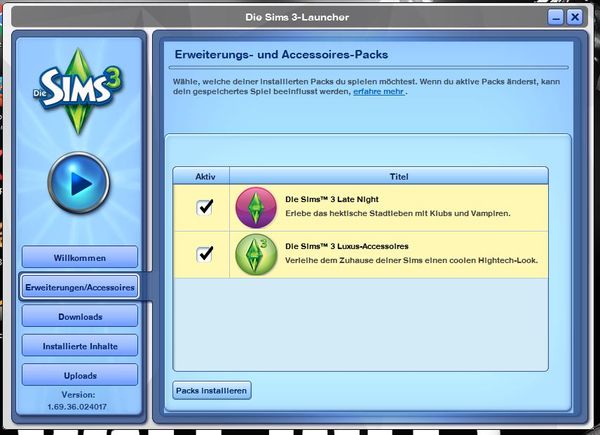This screenshot has width=600, height=435.
Task: Click the Luxus-Accessoires green plumbob icon
Action: click(256, 254)
